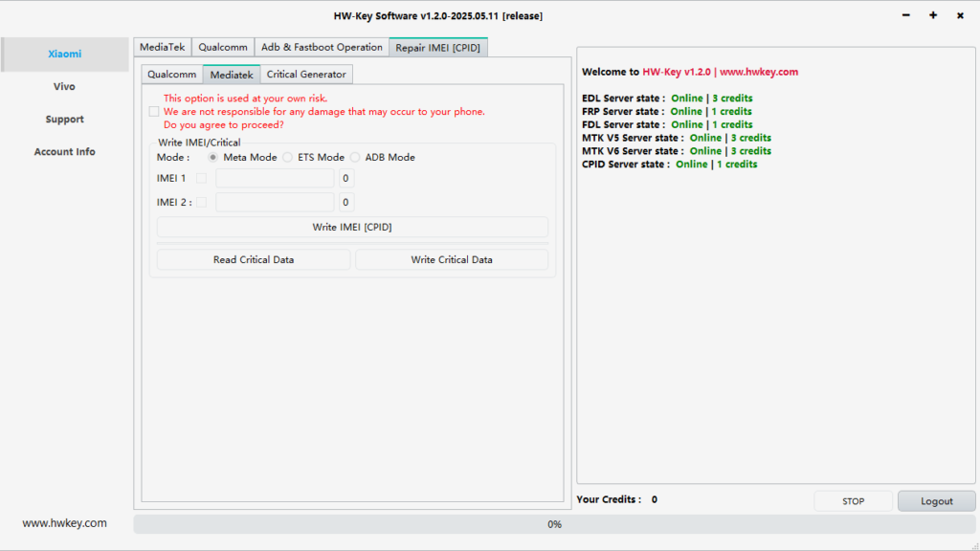Viewport: 980px width, 551px height.
Task: Switch to the Qualcomm main tab
Action: coord(222,46)
